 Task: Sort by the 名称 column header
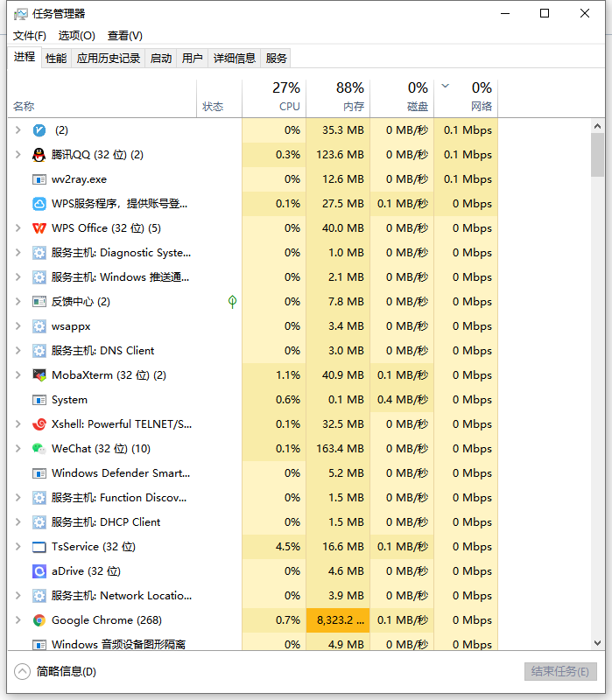point(102,98)
